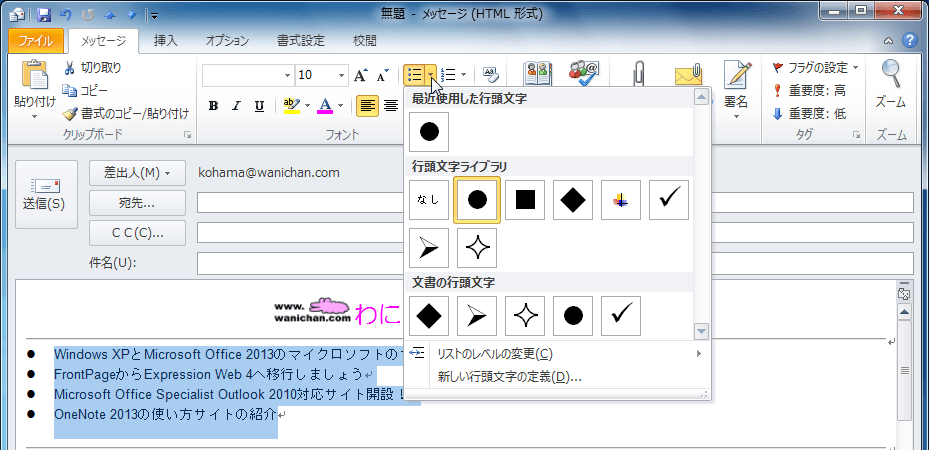Click the Check Names icon
The height and width of the screenshot is (450, 929).
click(x=584, y=74)
